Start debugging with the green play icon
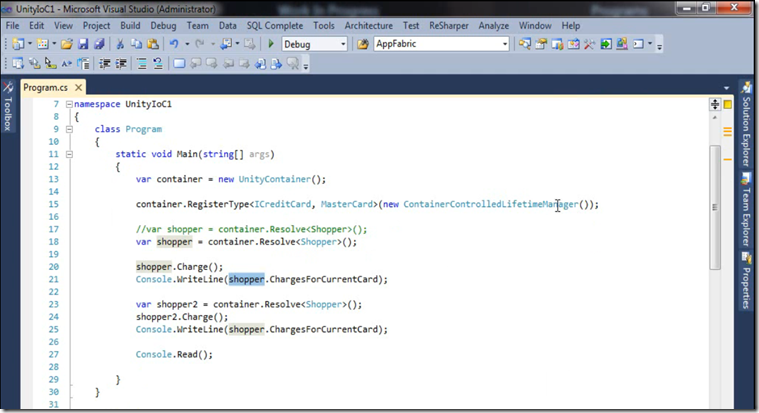Image resolution: width=759 pixels, height=413 pixels. pyautogui.click(x=271, y=44)
